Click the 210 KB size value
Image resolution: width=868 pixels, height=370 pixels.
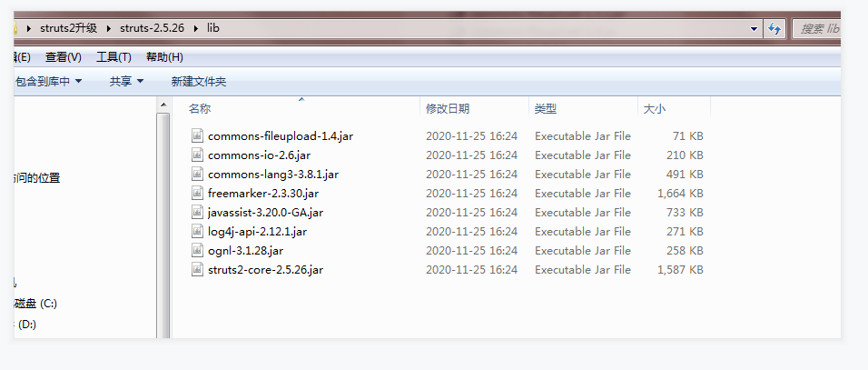coord(685,155)
